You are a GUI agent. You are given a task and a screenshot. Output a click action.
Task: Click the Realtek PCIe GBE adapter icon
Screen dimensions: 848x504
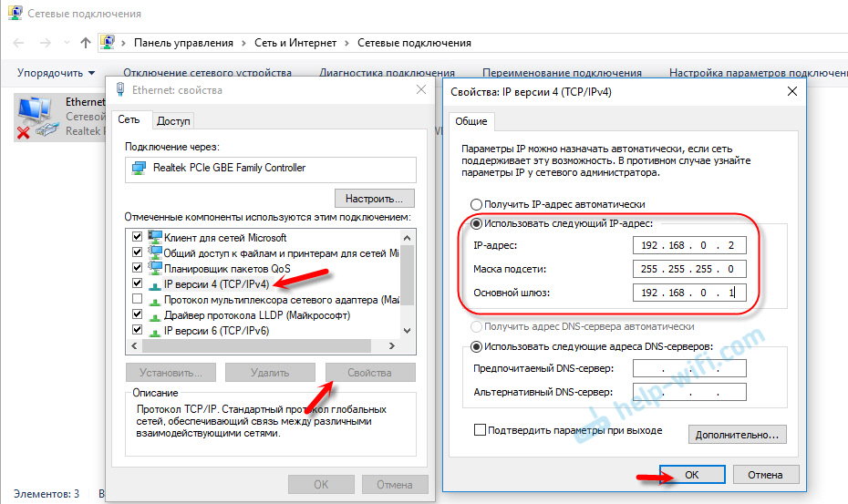point(140,169)
